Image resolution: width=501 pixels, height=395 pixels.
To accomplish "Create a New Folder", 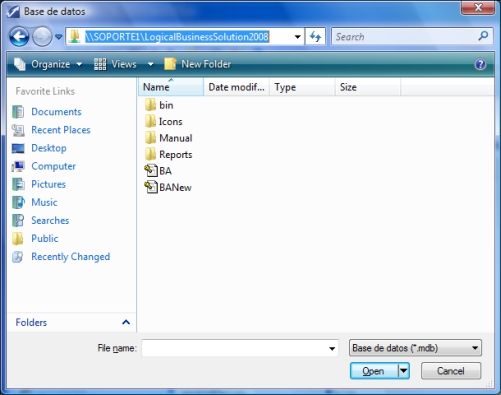I will 197,64.
